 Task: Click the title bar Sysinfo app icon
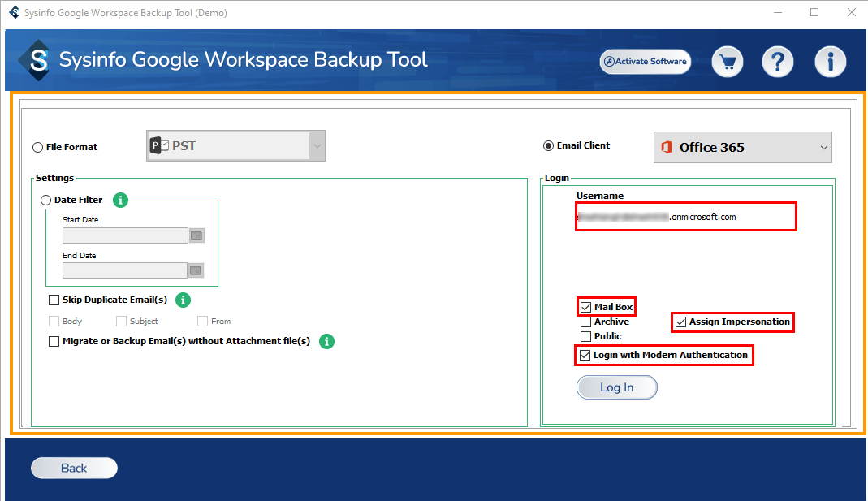(x=14, y=12)
